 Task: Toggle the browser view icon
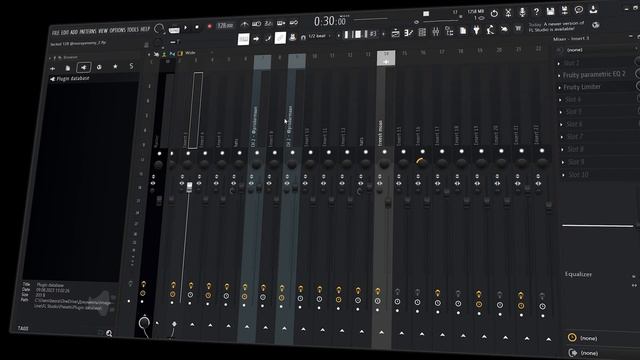click(449, 31)
